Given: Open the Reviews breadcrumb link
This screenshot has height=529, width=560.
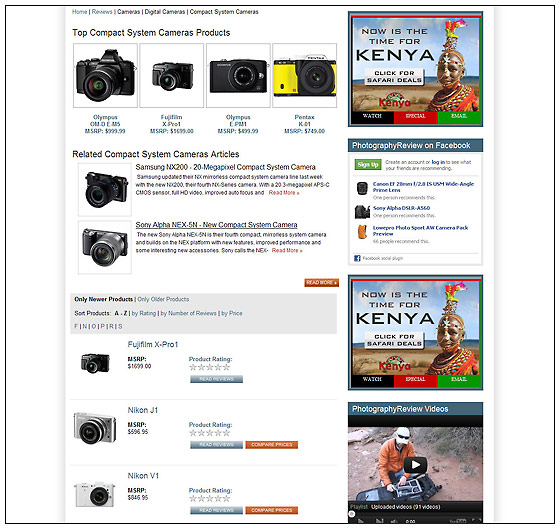Looking at the screenshot, I should (x=102, y=12).
